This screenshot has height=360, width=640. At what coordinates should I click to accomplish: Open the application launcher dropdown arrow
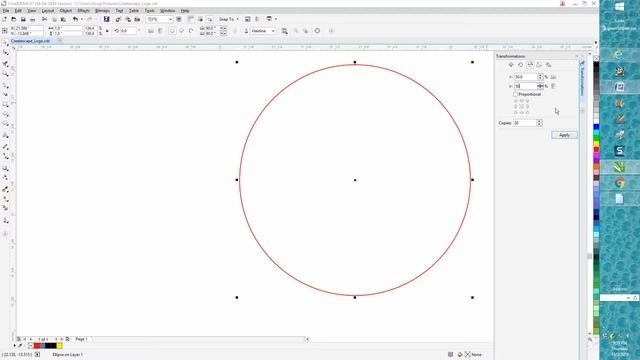[x=276, y=19]
